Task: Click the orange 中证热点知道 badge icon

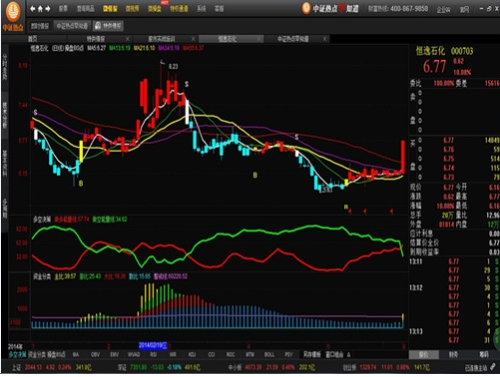Action: click(x=306, y=8)
